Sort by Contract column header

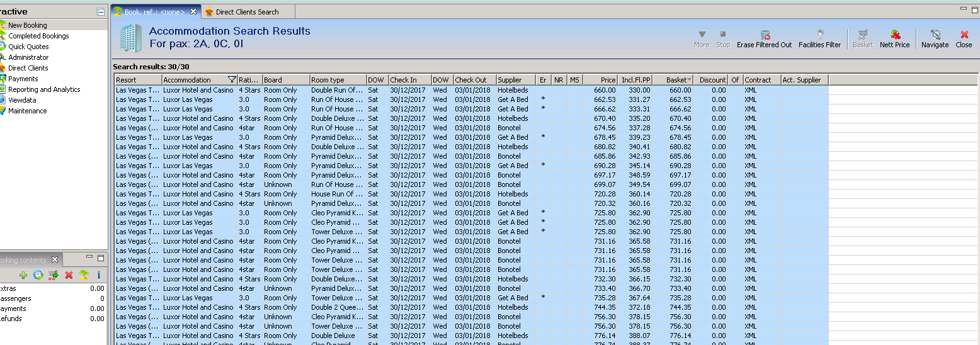[x=761, y=80]
